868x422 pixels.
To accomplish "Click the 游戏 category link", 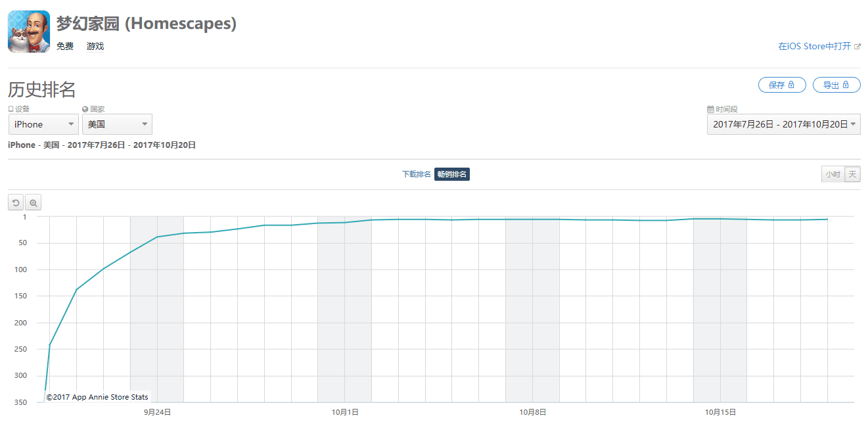I will tap(95, 47).
